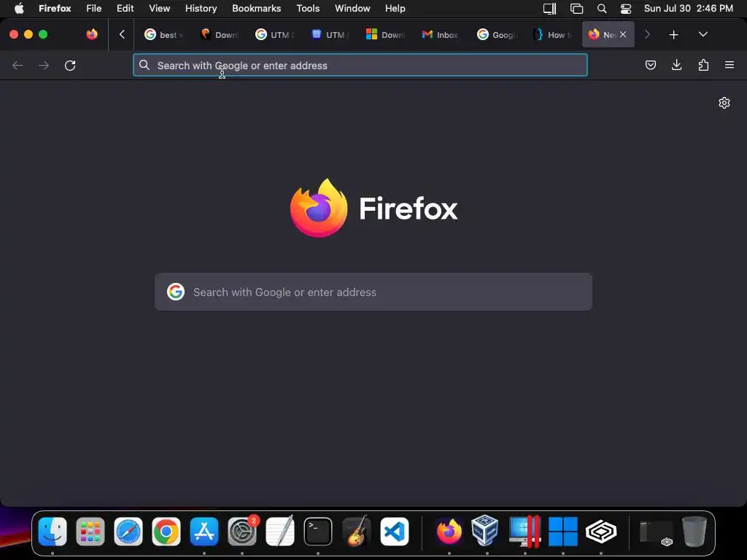Open the UTM app in the dock

tap(601, 532)
